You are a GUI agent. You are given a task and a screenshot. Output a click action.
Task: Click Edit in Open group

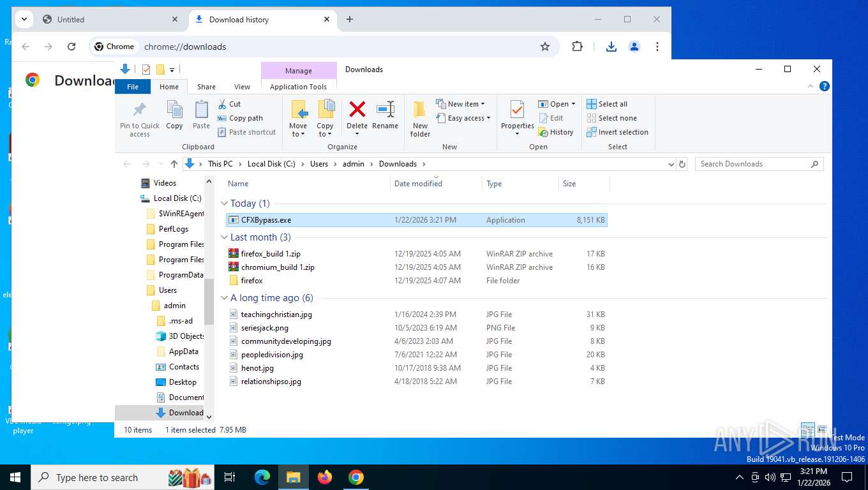tap(551, 118)
